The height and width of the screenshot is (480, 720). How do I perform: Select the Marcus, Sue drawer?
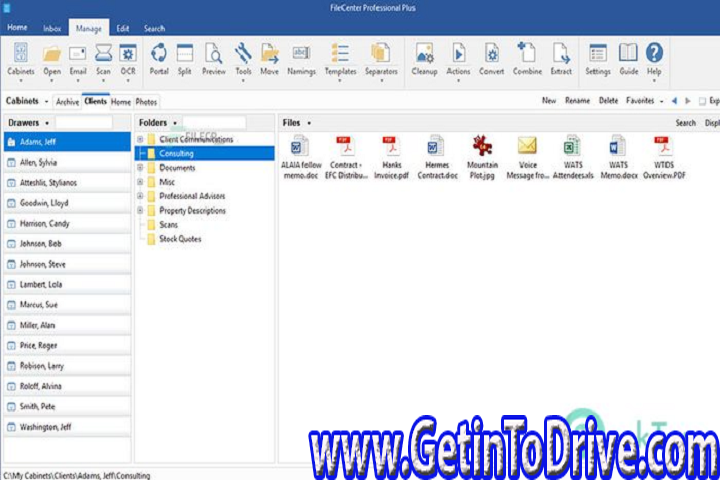click(68, 305)
